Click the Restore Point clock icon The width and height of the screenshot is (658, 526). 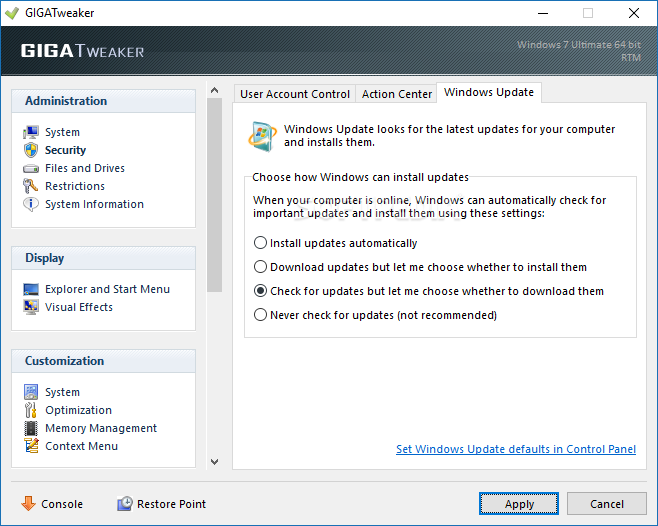click(125, 504)
